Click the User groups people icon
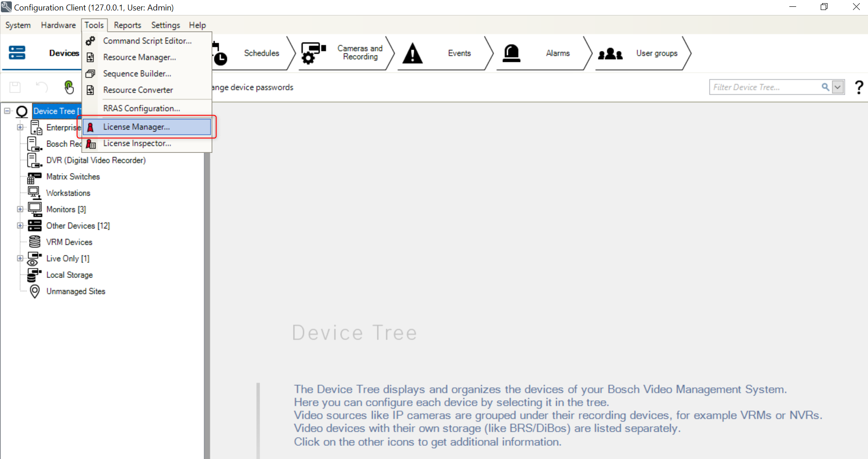This screenshot has height=459, width=868. pos(610,54)
